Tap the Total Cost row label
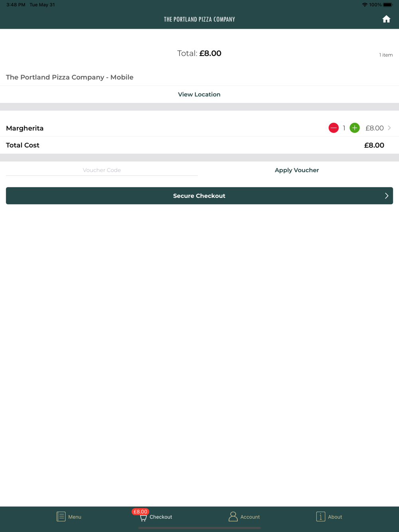399x532 pixels. click(23, 145)
